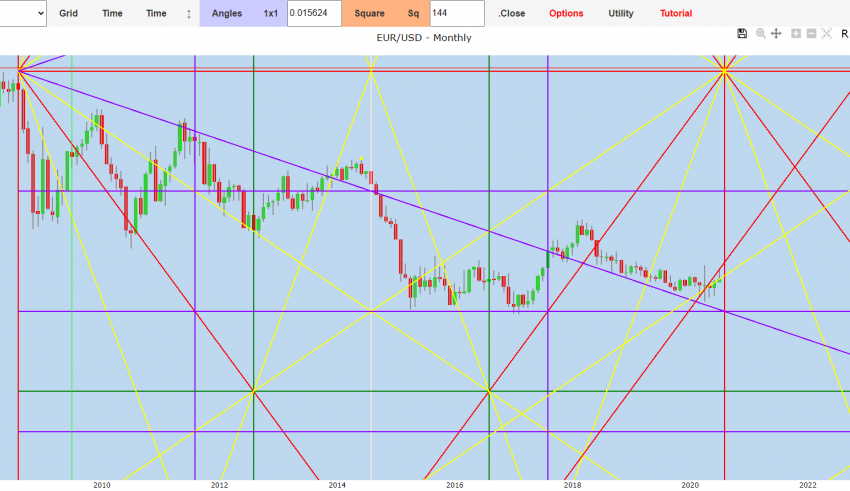Select the zoom magnifier tool
850x491 pixels.
click(x=761, y=33)
